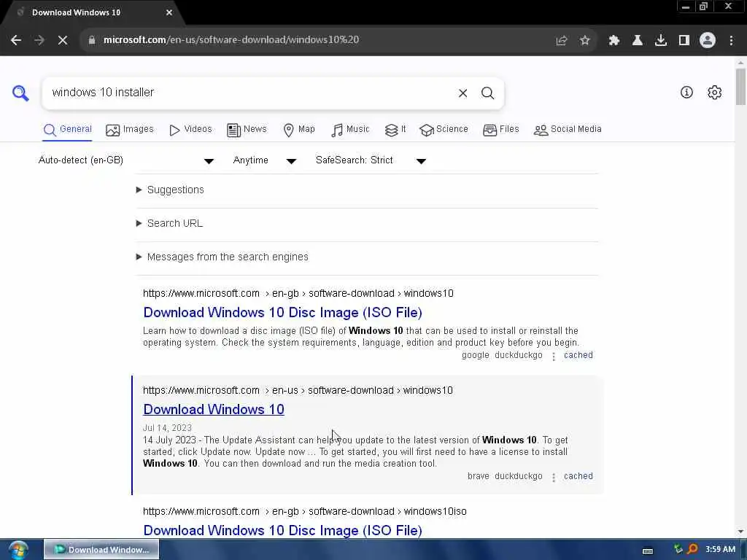Viewport: 747px width, 560px height.
Task: Open the Download Windows 10 result link
Action: click(x=214, y=410)
